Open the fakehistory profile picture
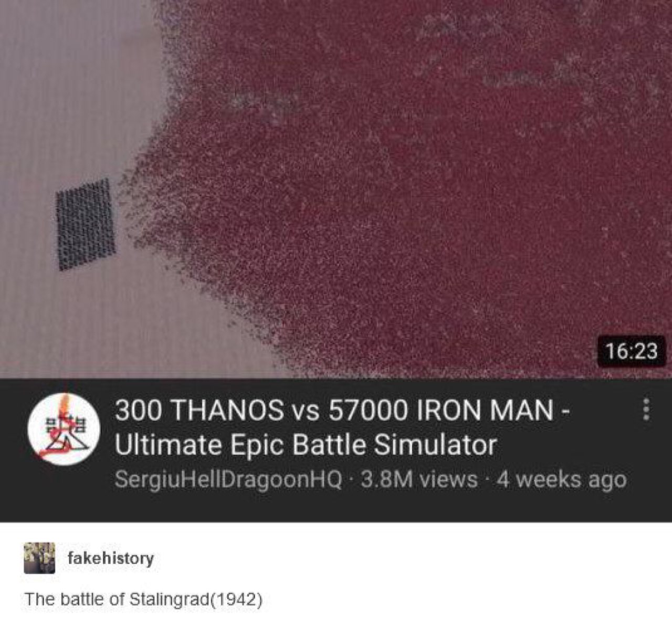This screenshot has width=672, height=628. [39, 558]
